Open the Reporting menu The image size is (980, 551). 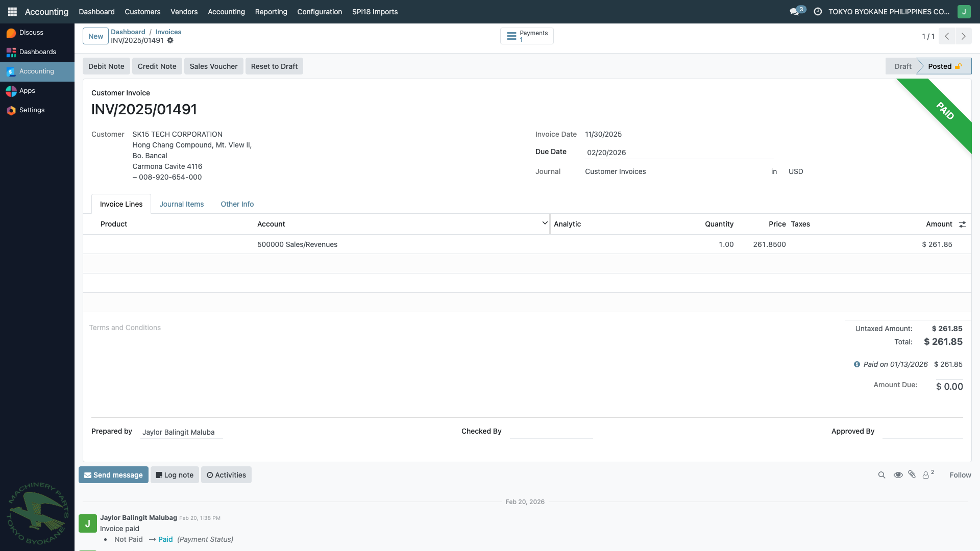[x=271, y=12]
